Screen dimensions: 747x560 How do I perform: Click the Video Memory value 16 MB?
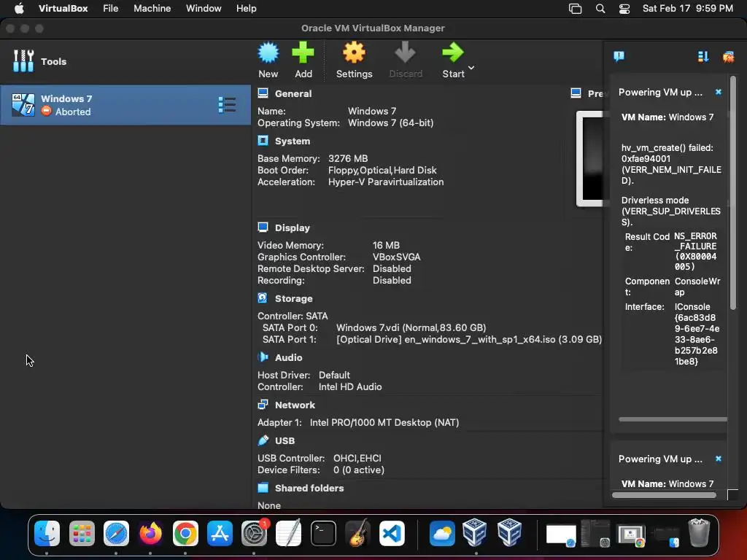click(x=386, y=245)
